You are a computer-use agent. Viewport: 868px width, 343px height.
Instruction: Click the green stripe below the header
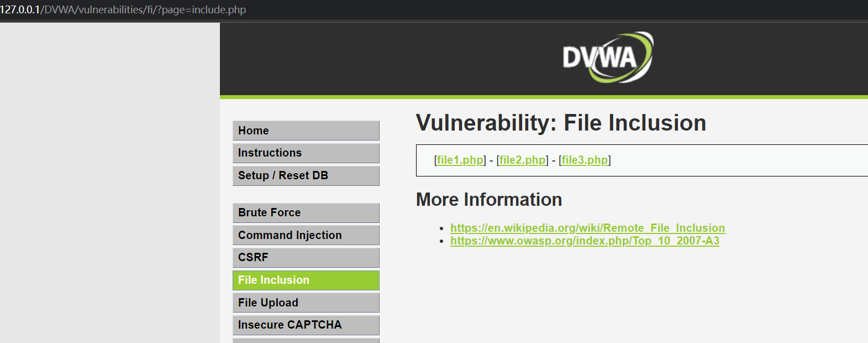[544, 97]
